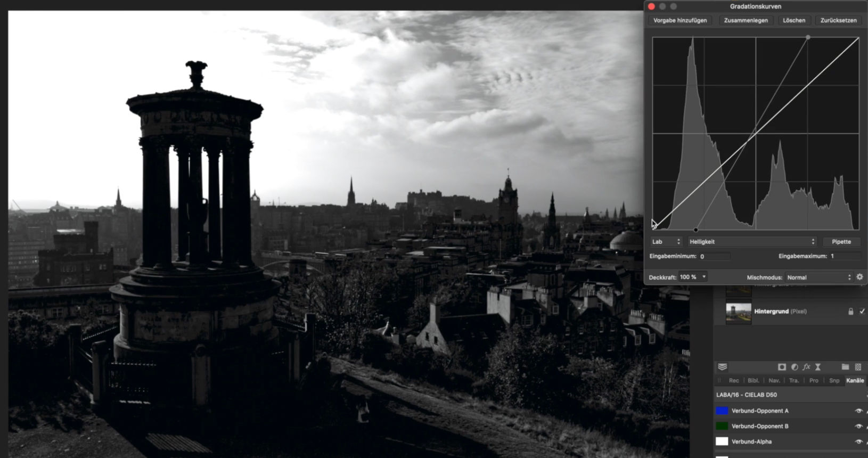Click the mask layer icon

tap(782, 367)
